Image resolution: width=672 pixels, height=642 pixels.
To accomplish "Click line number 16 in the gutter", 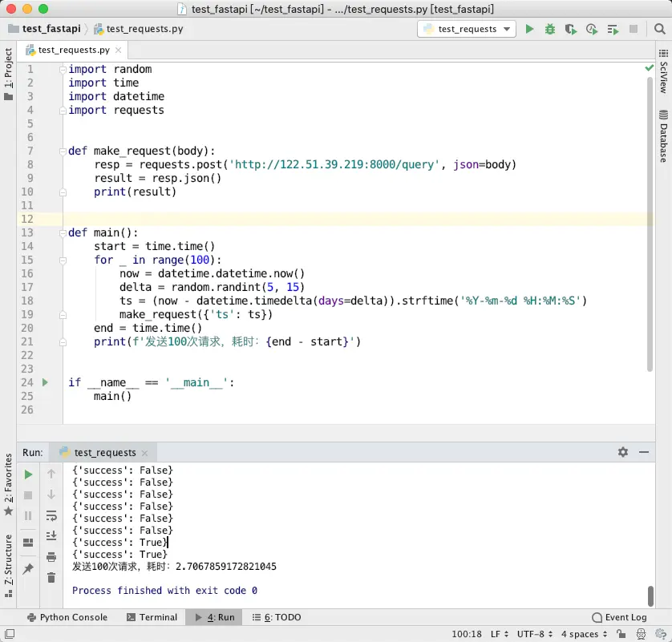I will point(27,273).
